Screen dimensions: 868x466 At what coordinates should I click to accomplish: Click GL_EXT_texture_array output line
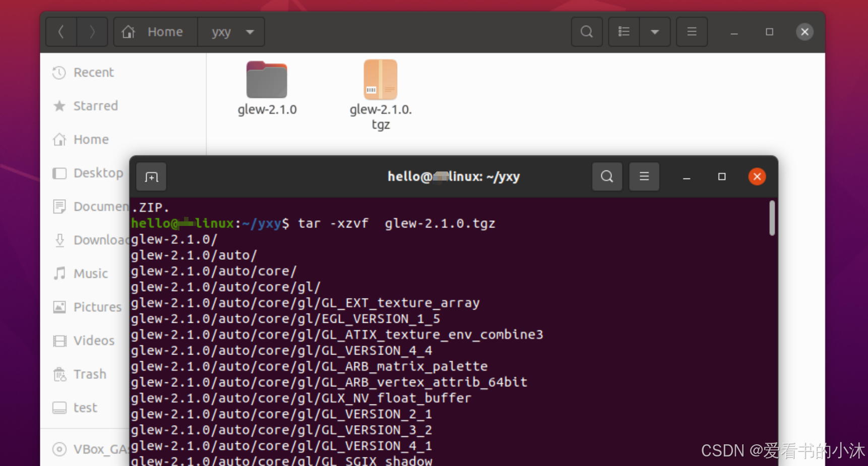pyautogui.click(x=305, y=303)
